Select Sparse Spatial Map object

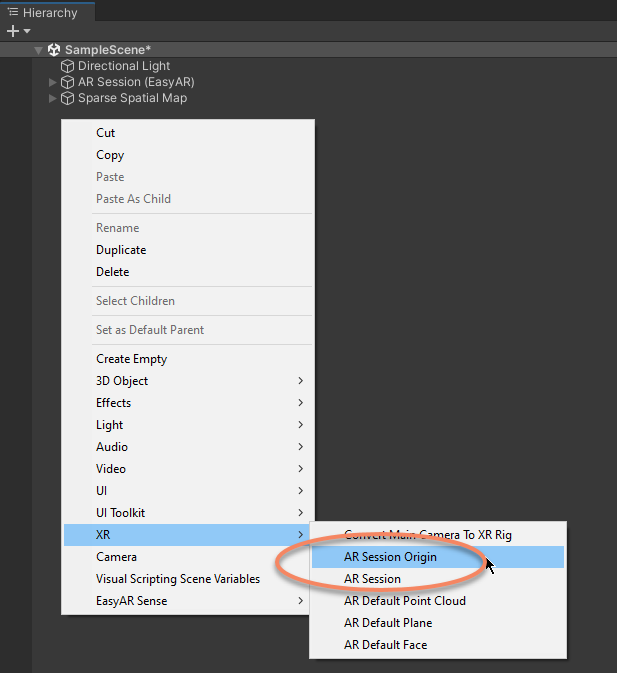point(133,98)
